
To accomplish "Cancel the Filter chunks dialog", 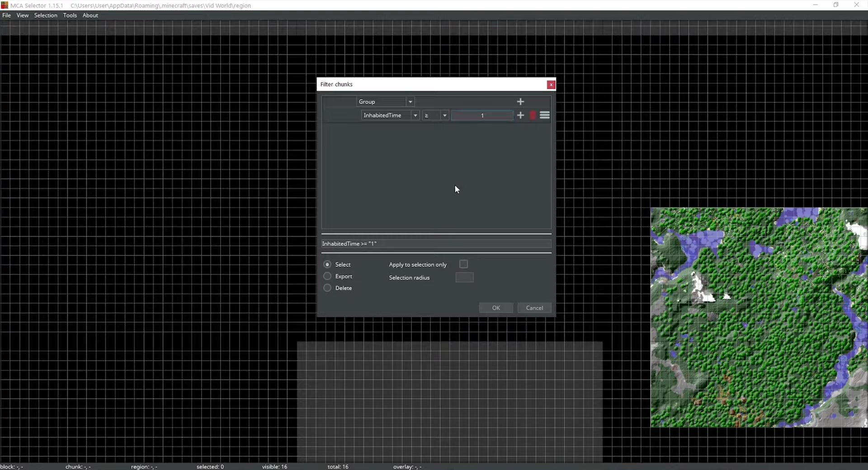I will tap(534, 308).
